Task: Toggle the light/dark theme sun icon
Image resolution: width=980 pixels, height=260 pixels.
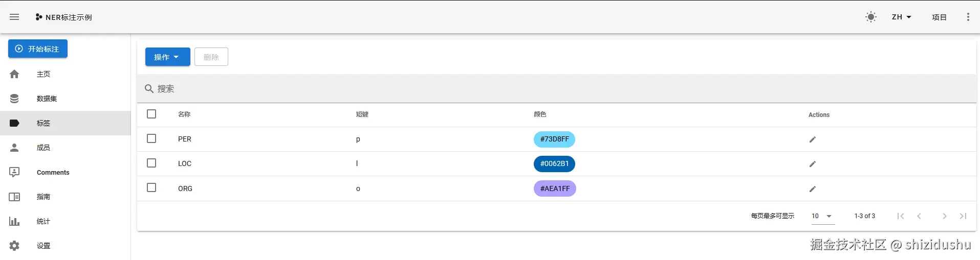Action: coord(870,17)
